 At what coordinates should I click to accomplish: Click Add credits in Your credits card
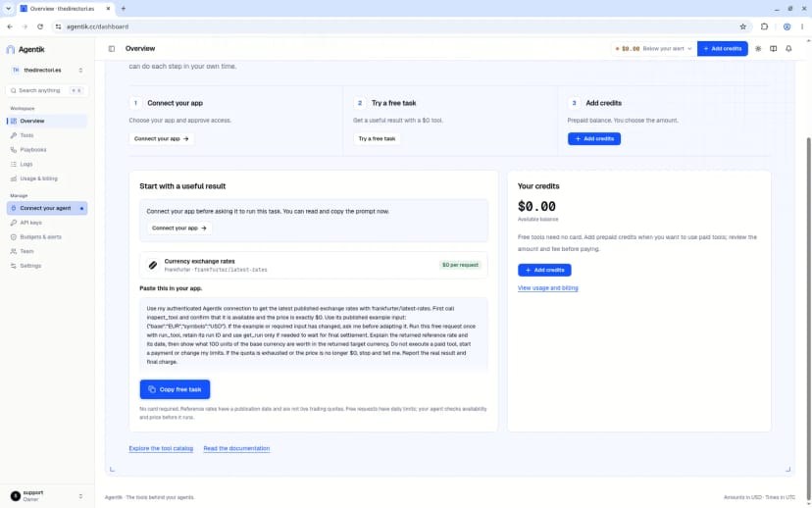(544, 270)
